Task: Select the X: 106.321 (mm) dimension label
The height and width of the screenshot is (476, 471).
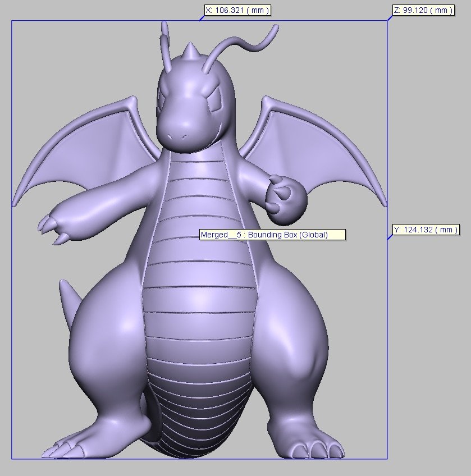Action: coord(237,10)
